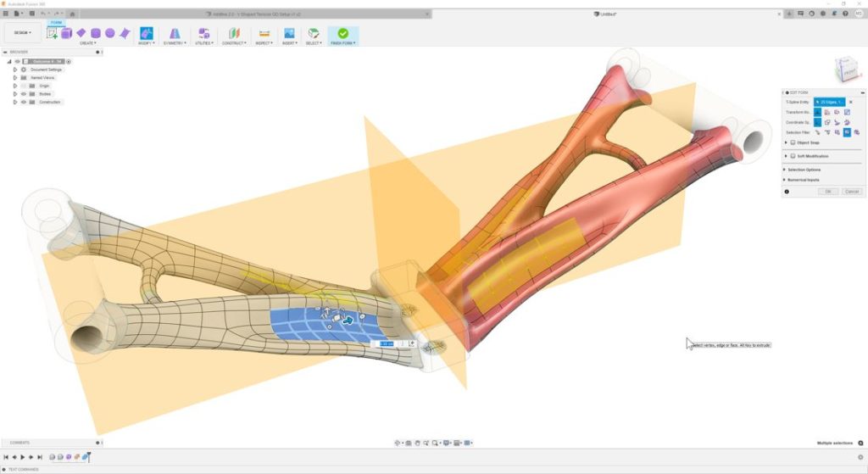Open the Job Status clock icon
The height and width of the screenshot is (474, 868).
[x=811, y=14]
